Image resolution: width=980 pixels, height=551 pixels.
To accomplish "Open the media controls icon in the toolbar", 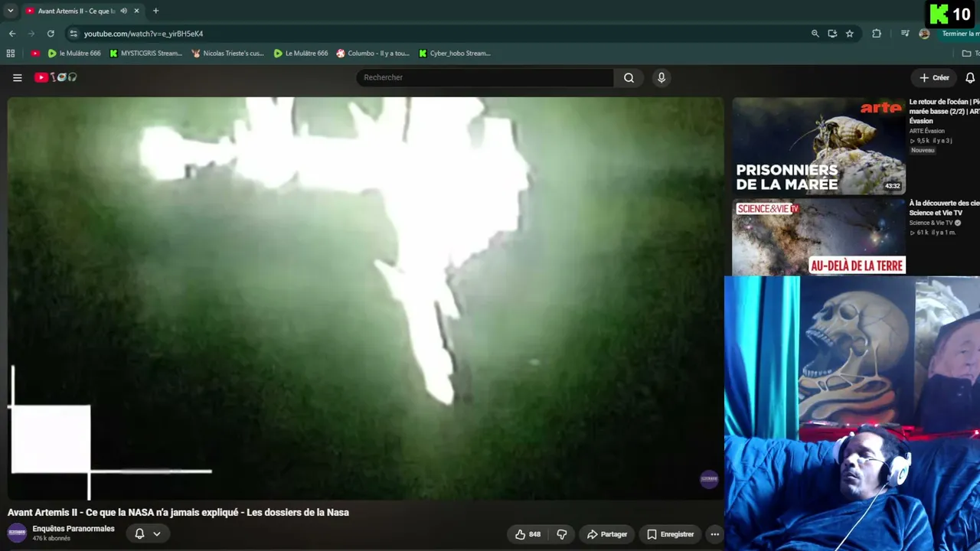I will tap(905, 34).
